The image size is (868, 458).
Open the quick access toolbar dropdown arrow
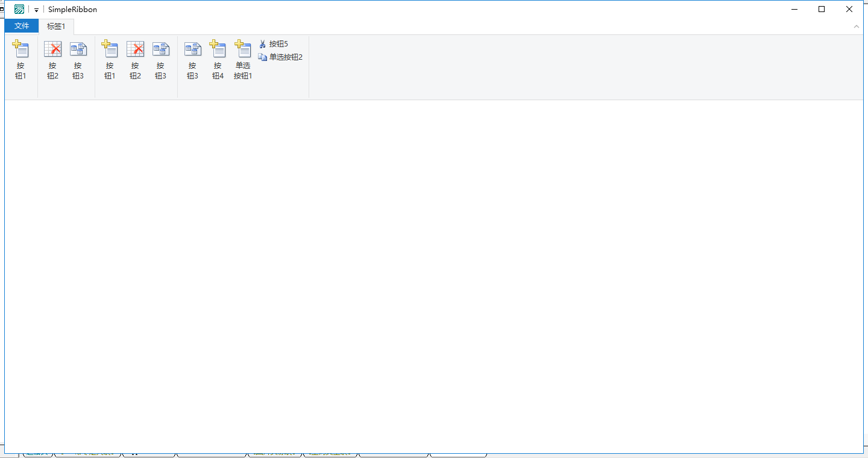[36, 10]
